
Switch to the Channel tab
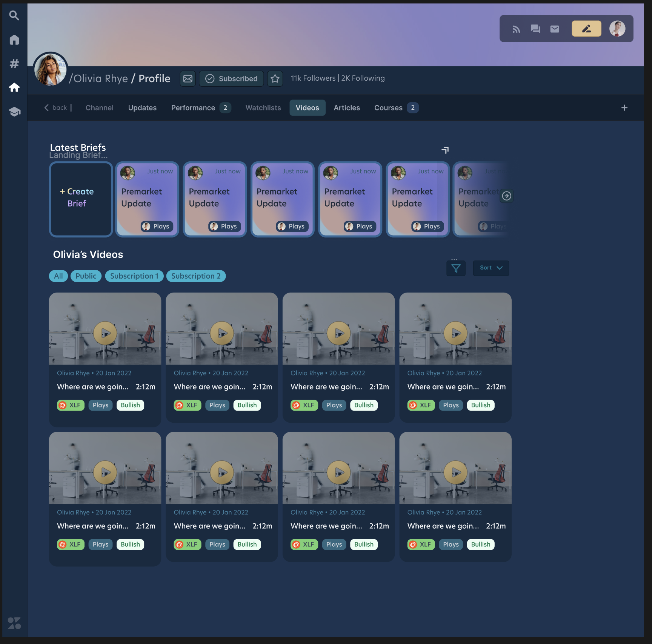(x=100, y=108)
